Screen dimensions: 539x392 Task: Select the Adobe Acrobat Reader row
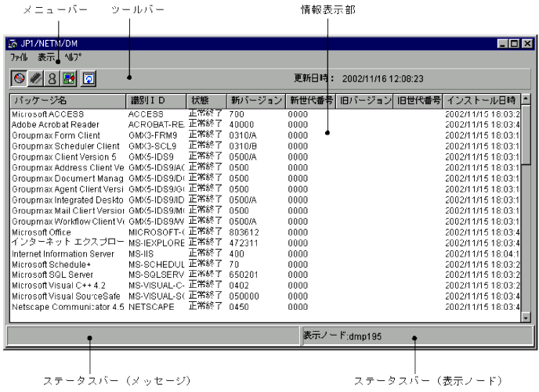click(x=265, y=124)
